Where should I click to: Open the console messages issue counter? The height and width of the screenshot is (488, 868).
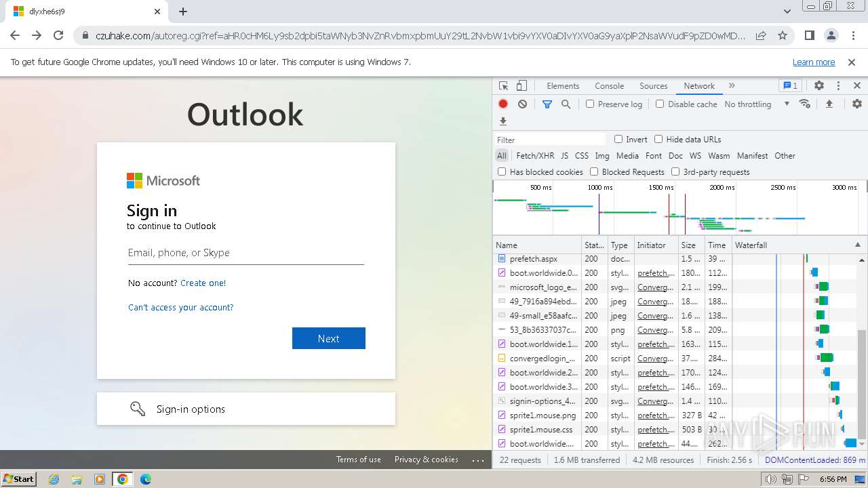click(790, 86)
